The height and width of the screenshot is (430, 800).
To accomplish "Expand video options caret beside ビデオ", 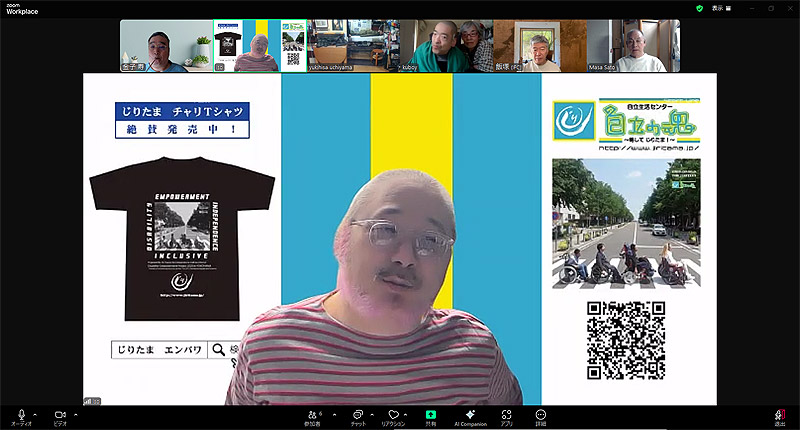I will [74, 413].
